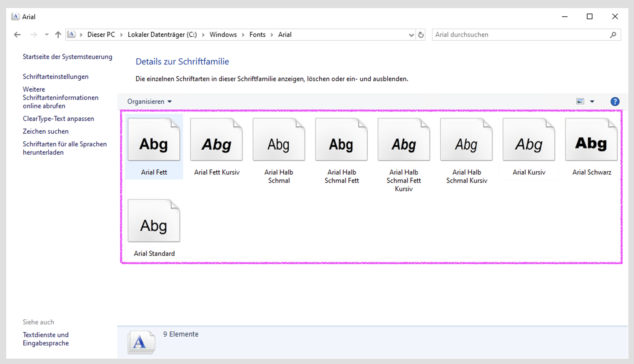The width and height of the screenshot is (634, 364).
Task: Select the Arial Schwarz font icon
Action: tap(591, 139)
